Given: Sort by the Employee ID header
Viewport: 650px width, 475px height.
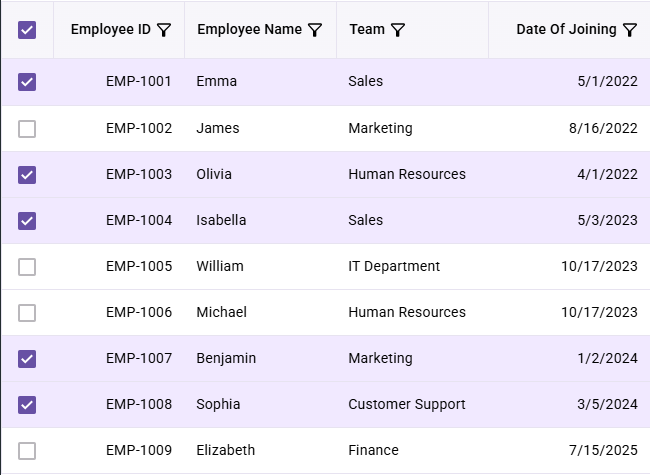Looking at the screenshot, I should coord(111,29).
